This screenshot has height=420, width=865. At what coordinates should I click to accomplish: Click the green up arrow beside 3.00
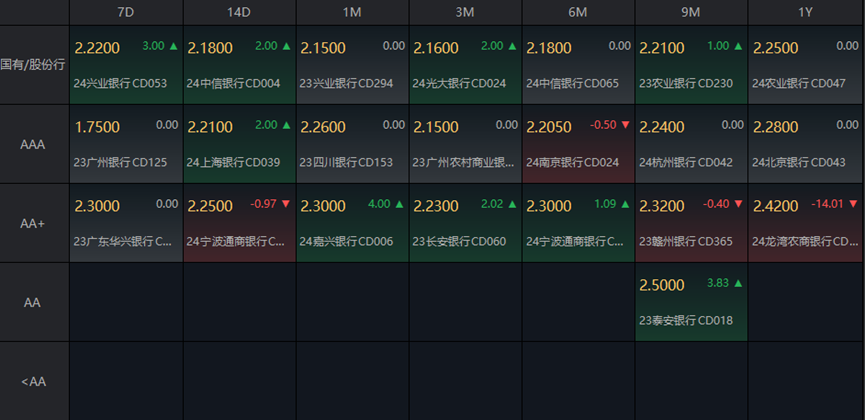(x=174, y=46)
